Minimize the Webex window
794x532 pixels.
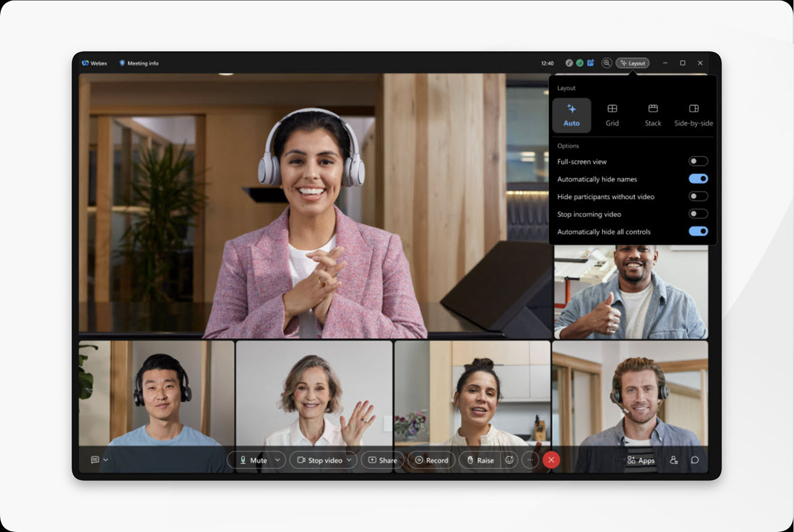[x=665, y=63]
